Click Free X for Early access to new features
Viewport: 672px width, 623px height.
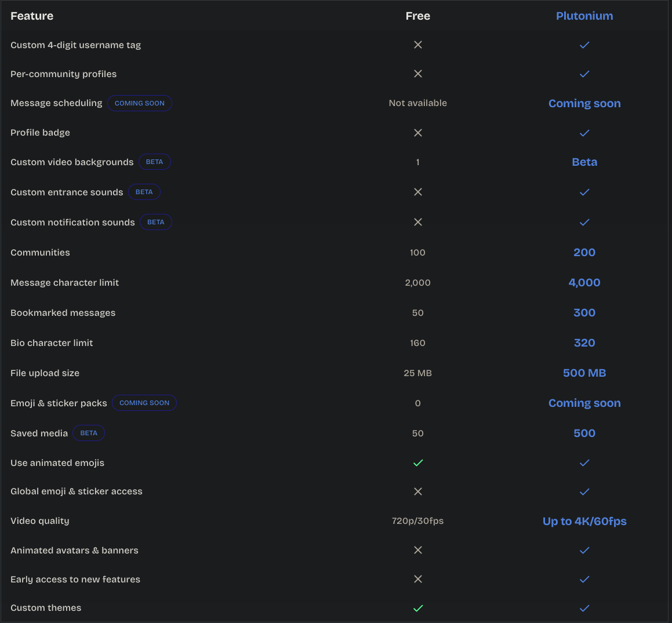(x=417, y=579)
